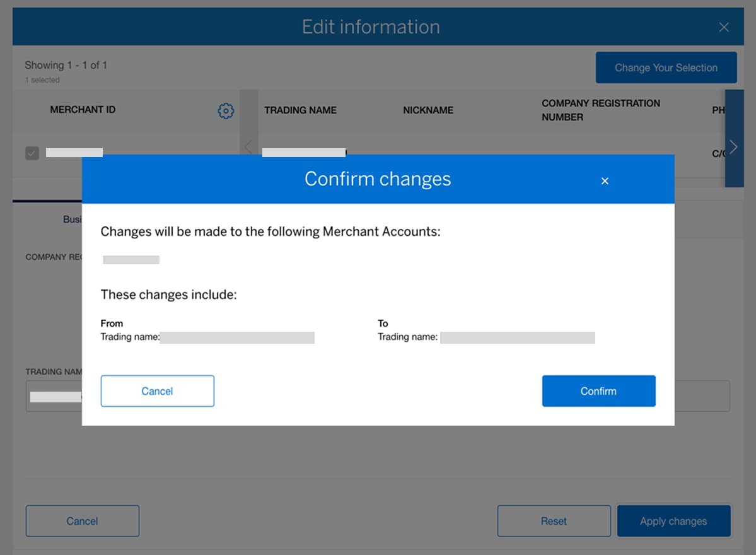Select the Nickname column header
Image resolution: width=756 pixels, height=555 pixels.
428,110
